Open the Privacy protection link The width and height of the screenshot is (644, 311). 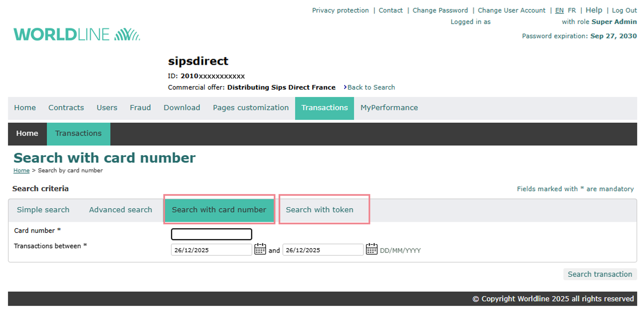tap(340, 10)
